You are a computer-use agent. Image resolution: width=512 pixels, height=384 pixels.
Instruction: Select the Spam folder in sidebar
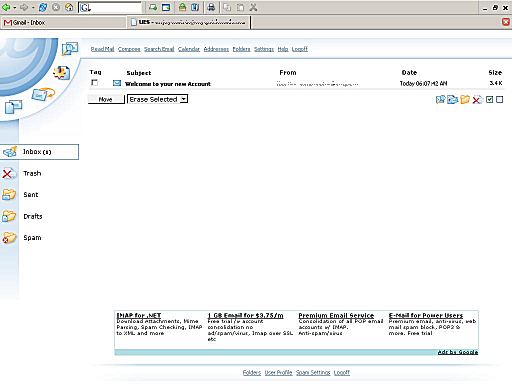click(32, 238)
